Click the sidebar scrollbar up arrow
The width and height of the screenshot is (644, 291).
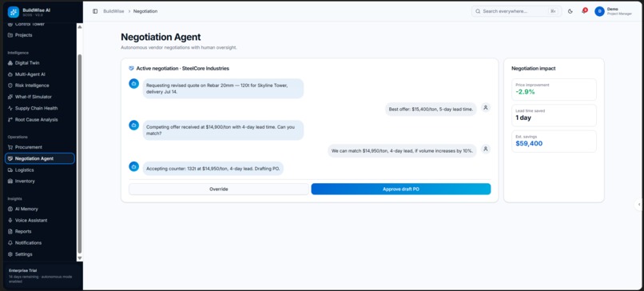pyautogui.click(x=80, y=26)
